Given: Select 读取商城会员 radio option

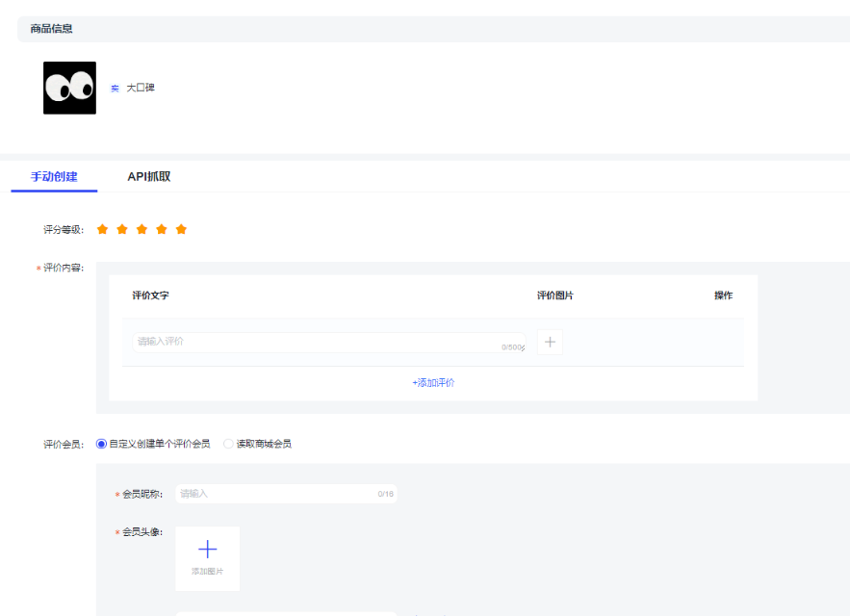Looking at the screenshot, I should coord(229,444).
